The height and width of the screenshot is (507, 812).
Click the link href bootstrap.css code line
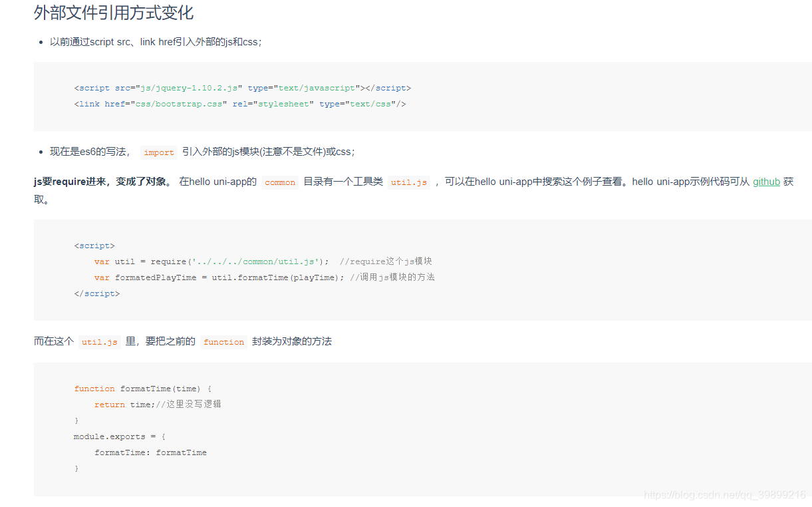click(x=240, y=104)
